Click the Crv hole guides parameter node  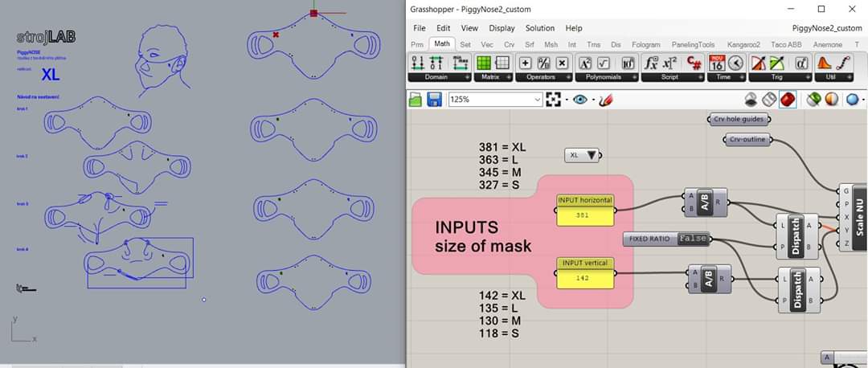(x=739, y=120)
